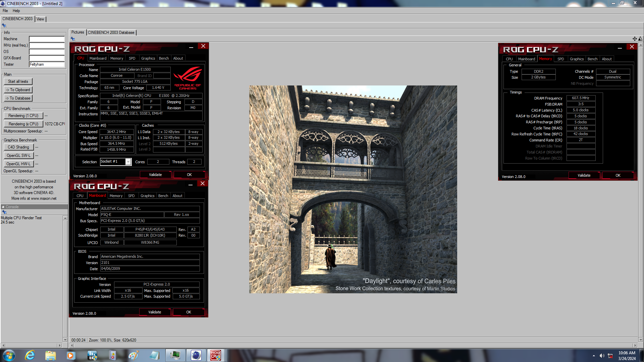Click the network tray icon
Screen dimensions: 644x362
click(610, 356)
